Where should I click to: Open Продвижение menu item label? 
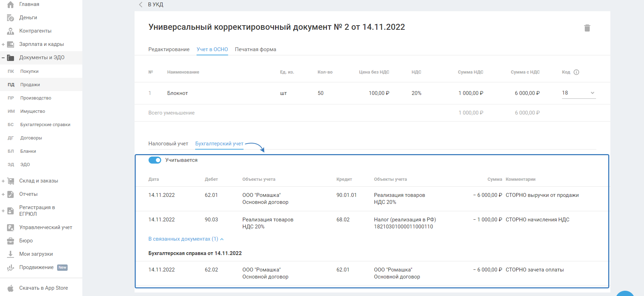[x=36, y=267]
